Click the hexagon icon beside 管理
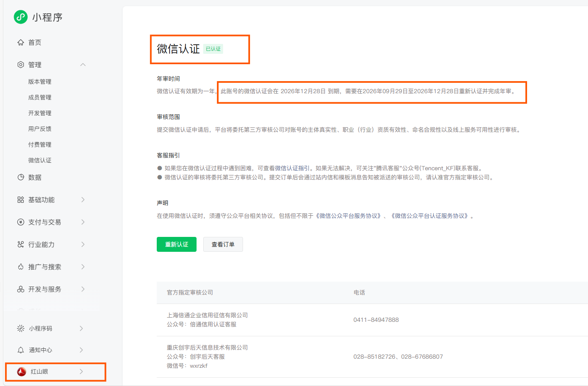Screen dimensions: 588x386 [21, 65]
